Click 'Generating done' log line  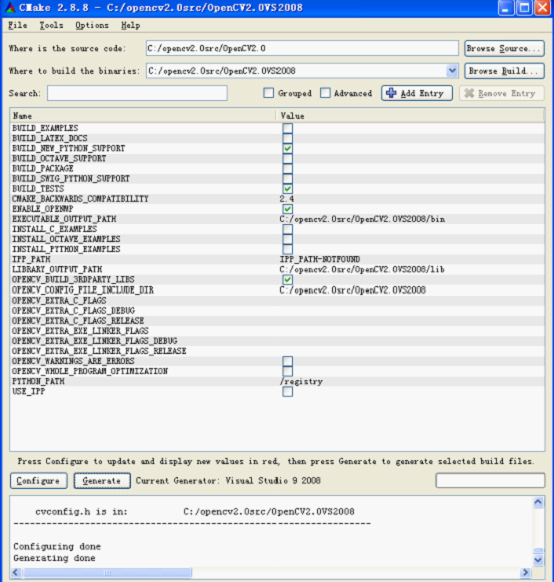click(x=54, y=558)
